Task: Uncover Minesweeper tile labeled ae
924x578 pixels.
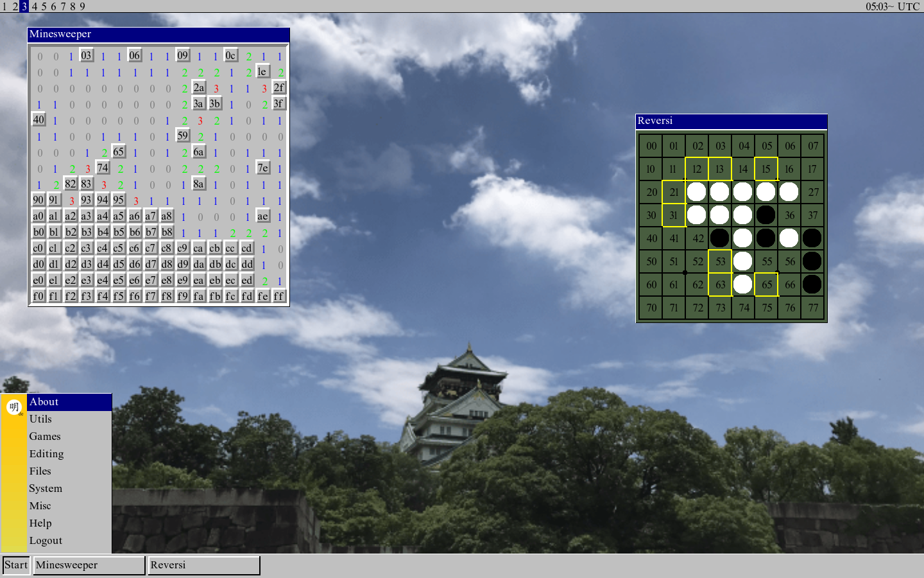Action: pos(263,216)
